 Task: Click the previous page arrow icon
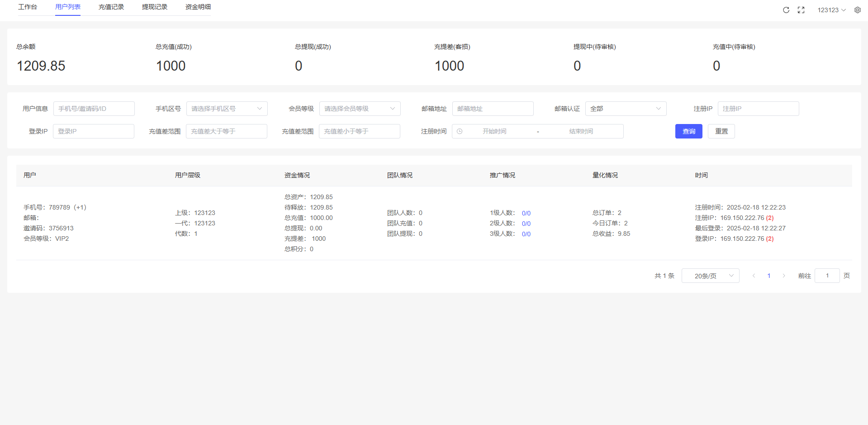click(754, 275)
